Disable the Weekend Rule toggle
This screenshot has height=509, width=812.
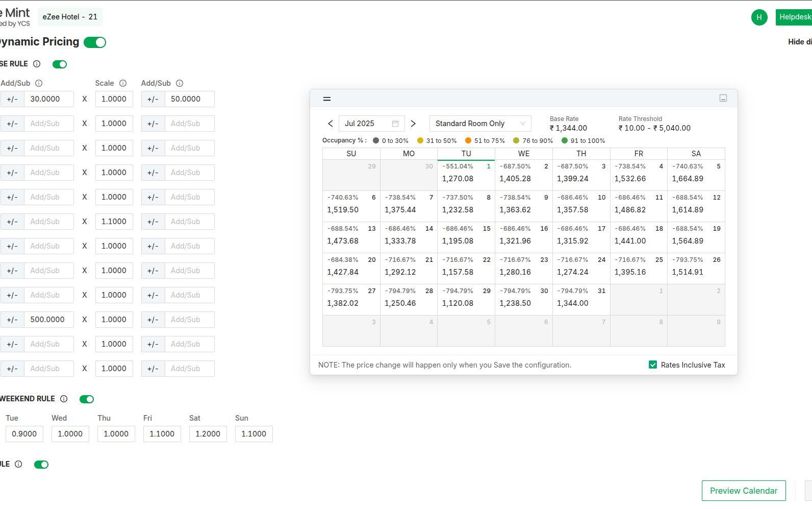tap(87, 399)
